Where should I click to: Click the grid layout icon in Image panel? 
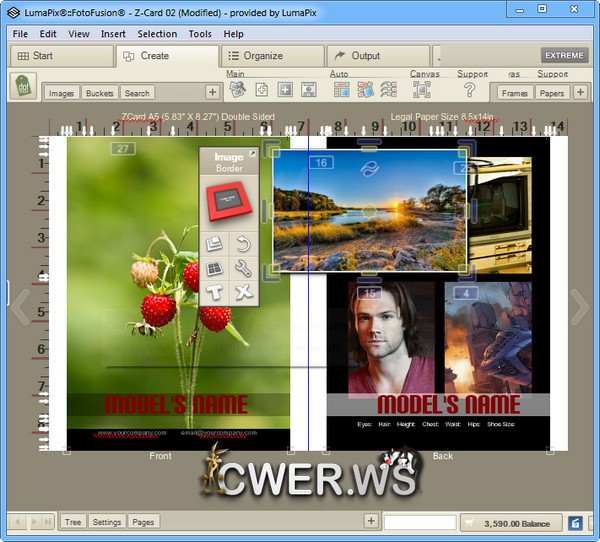214,268
